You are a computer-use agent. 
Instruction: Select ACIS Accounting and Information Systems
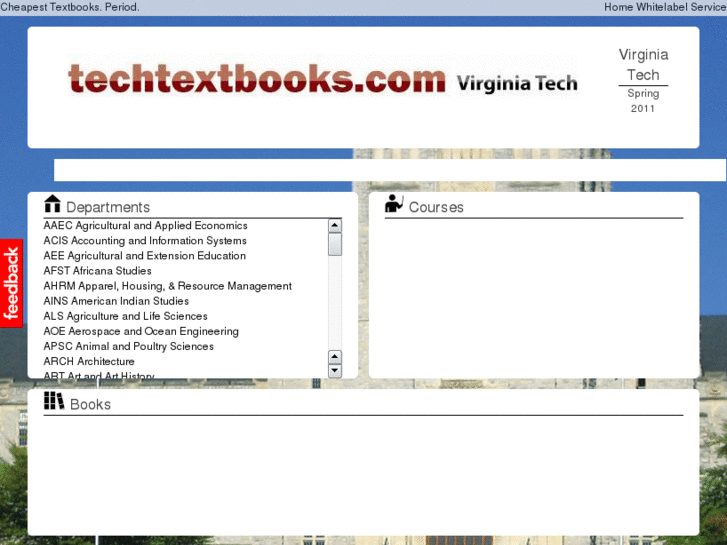145,241
